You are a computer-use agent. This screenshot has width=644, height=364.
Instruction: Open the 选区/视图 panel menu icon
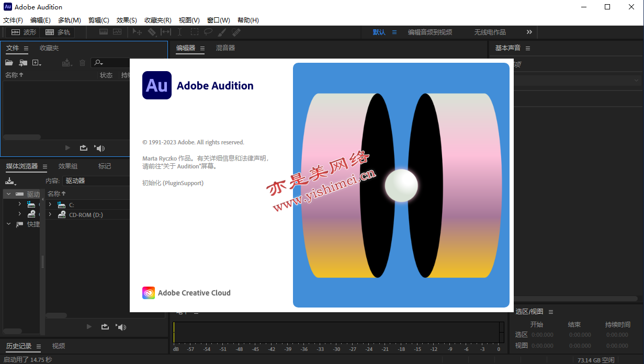coord(551,312)
